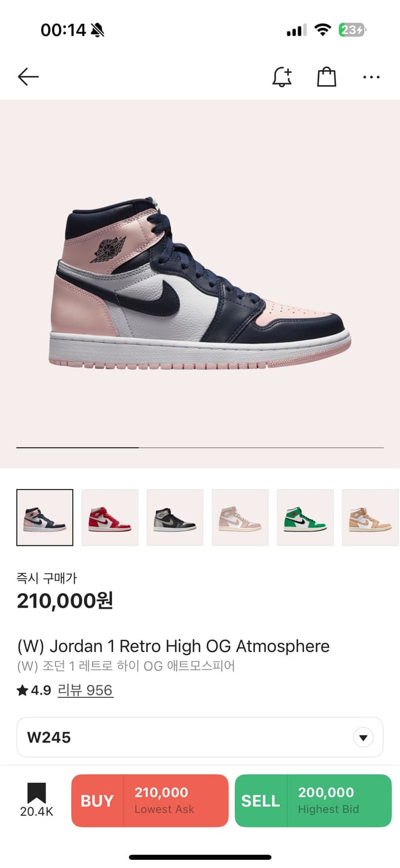Expand the W245 size dropdown arrow
Image resolution: width=400 pixels, height=868 pixels.
click(364, 738)
